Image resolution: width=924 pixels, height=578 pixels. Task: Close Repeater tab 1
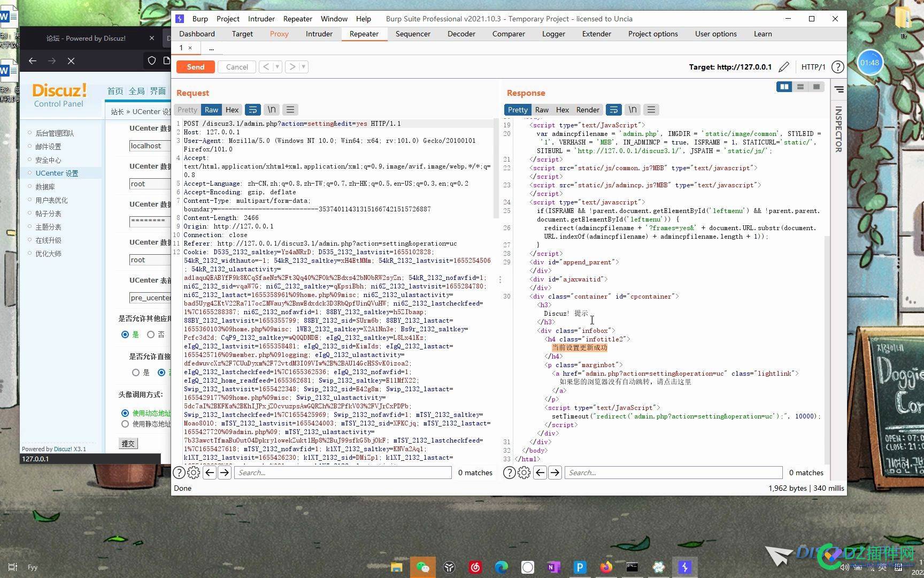[x=190, y=48]
